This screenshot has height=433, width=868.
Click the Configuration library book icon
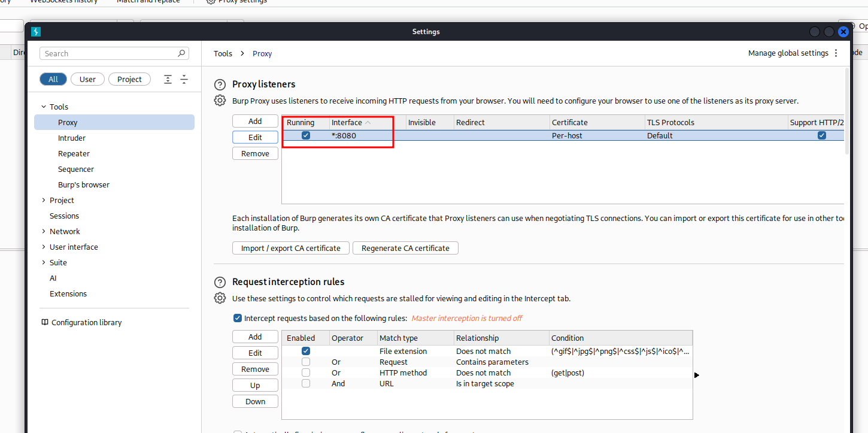[45, 322]
